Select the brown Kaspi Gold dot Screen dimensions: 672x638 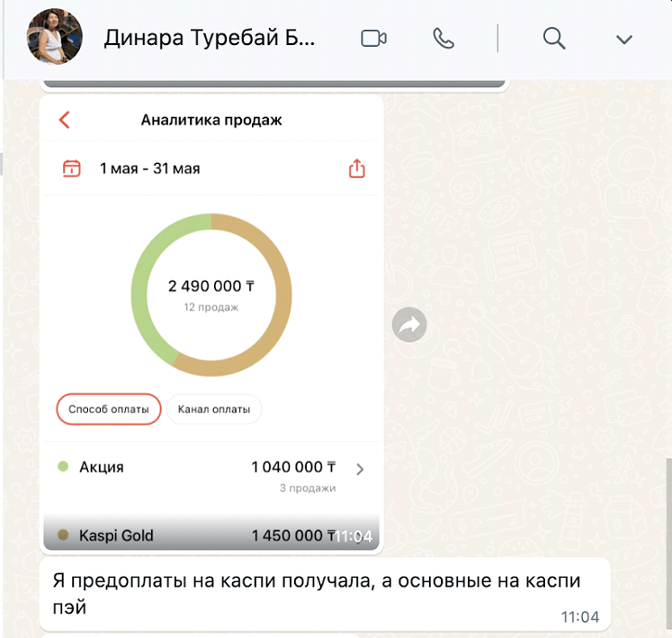(x=63, y=535)
